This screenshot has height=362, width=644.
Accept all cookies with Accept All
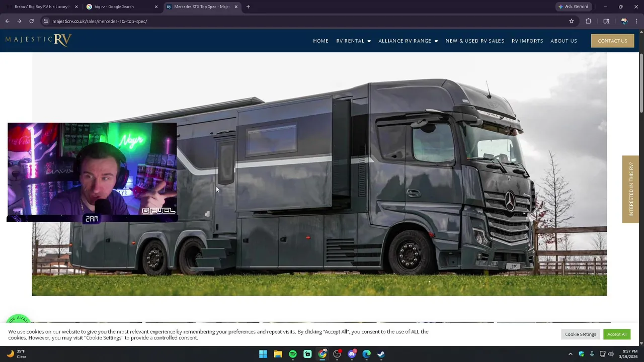point(616,334)
